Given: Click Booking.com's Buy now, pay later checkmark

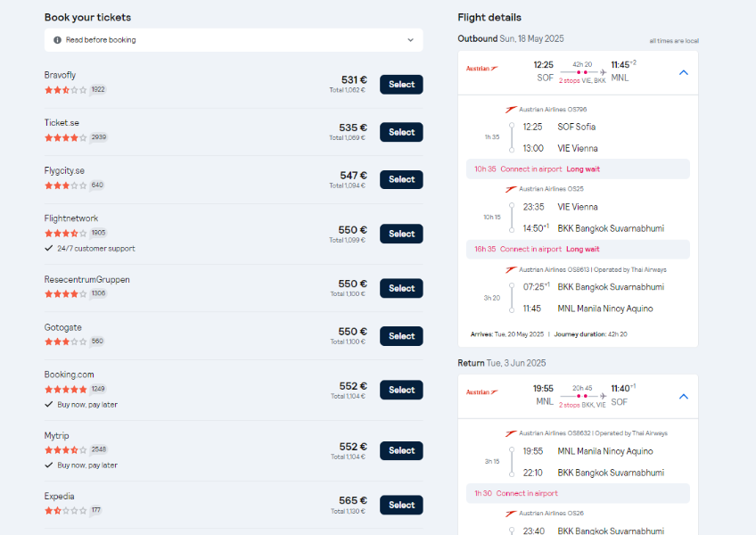Looking at the screenshot, I should (x=48, y=405).
